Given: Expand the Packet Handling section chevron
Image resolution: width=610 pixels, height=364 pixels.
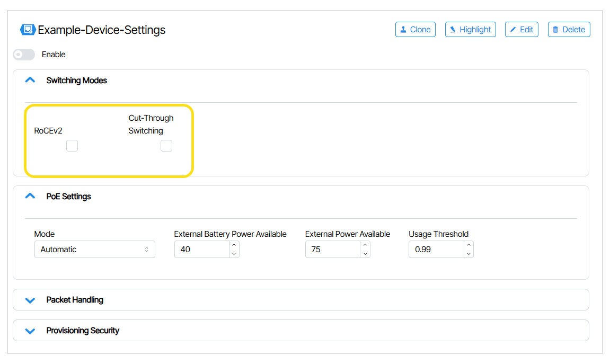Looking at the screenshot, I should [x=30, y=300].
